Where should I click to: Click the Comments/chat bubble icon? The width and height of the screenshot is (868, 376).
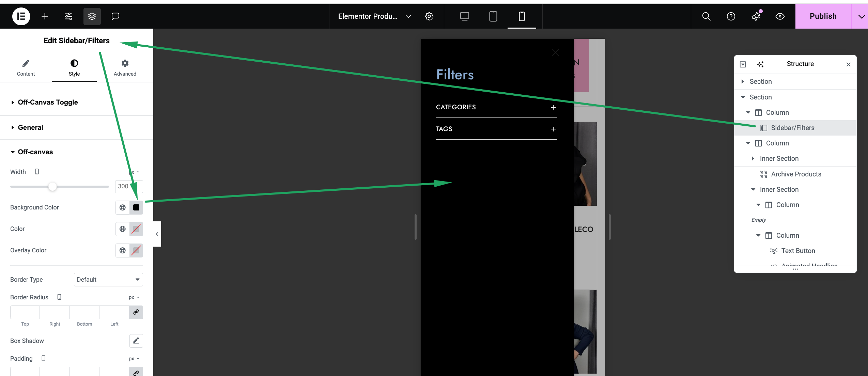click(116, 16)
